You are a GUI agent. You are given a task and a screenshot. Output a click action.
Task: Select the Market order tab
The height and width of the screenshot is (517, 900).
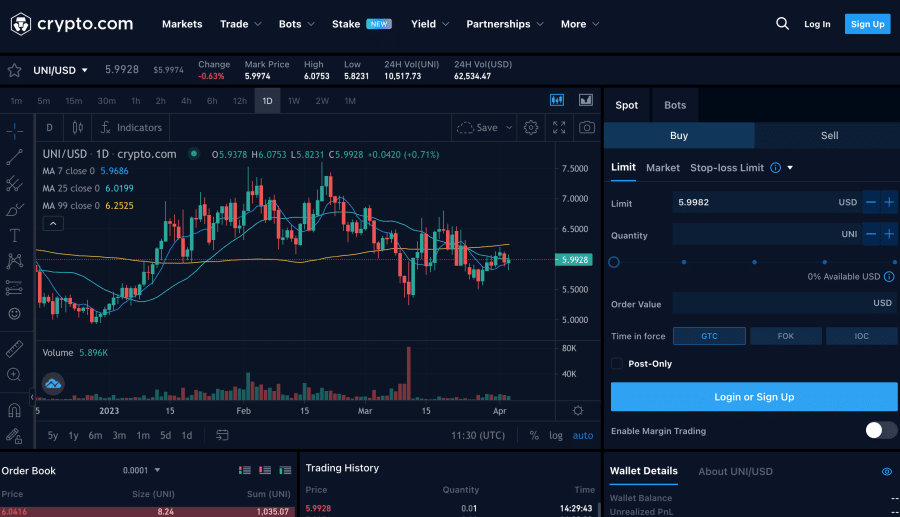[x=662, y=168]
